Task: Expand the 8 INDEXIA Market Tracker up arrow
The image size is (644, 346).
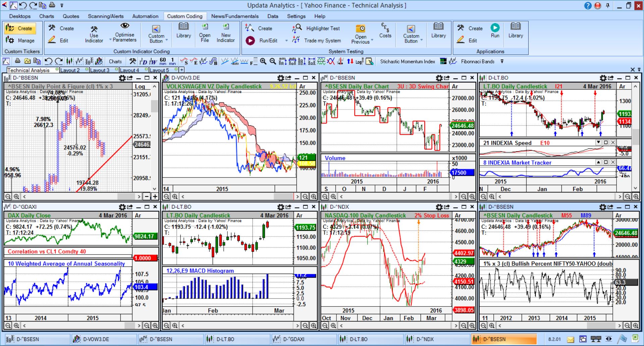Action: pos(598,162)
